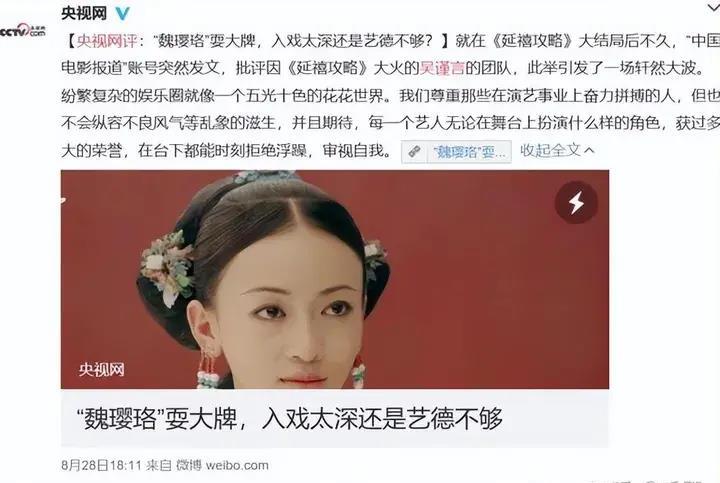This screenshot has height=483, width=720.
Task: Open the 微博 weibo.com source link
Action: click(223, 465)
